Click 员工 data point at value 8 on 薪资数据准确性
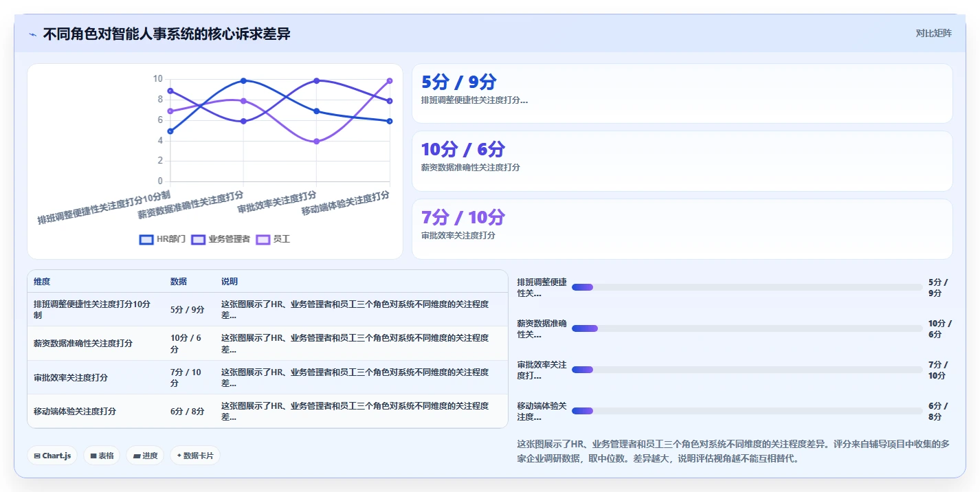 click(243, 101)
